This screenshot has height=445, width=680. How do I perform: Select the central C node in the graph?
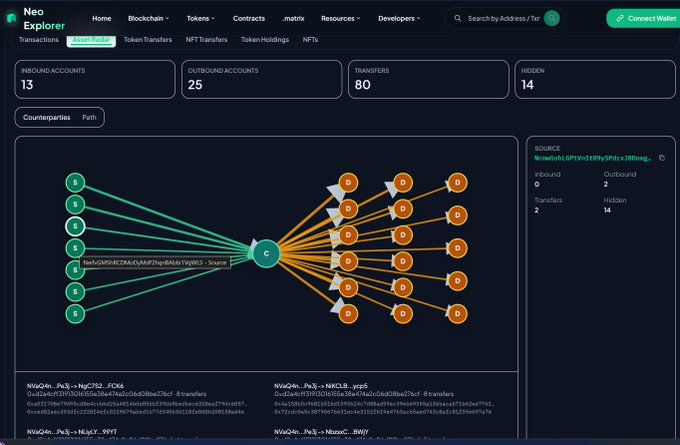(266, 253)
